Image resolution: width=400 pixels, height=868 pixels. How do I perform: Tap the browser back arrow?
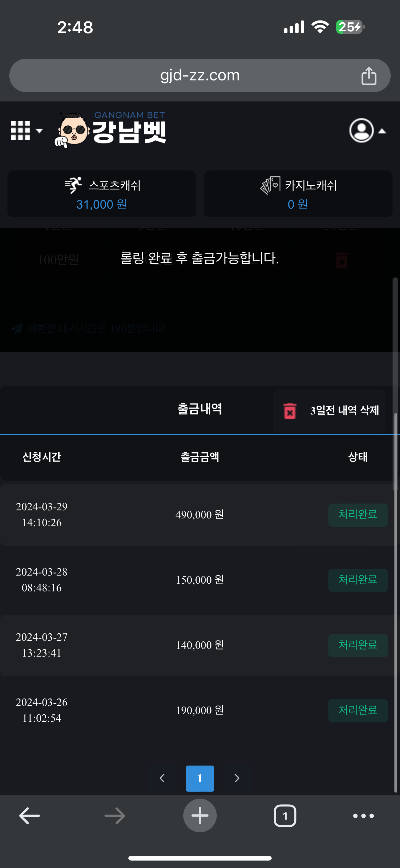30,816
